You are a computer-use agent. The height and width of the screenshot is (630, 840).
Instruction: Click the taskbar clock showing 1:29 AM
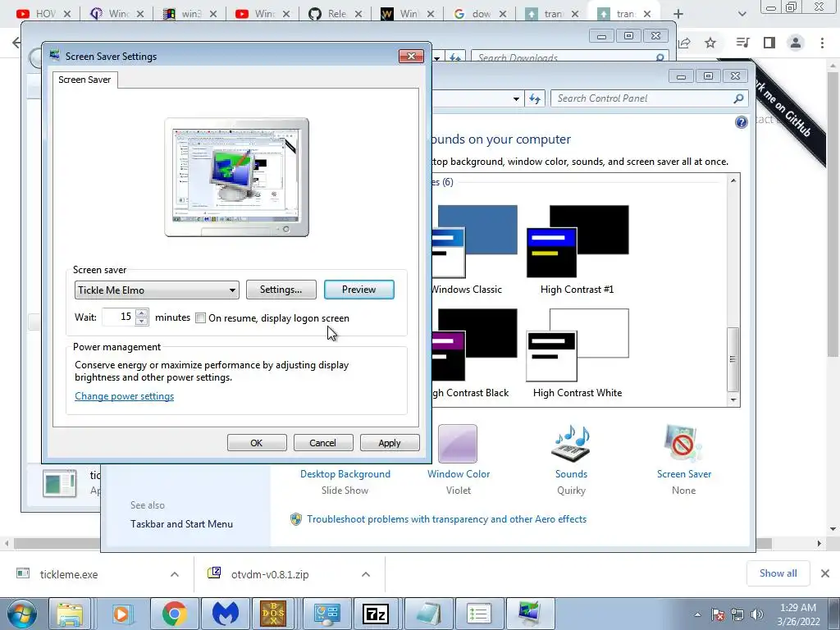click(x=798, y=614)
